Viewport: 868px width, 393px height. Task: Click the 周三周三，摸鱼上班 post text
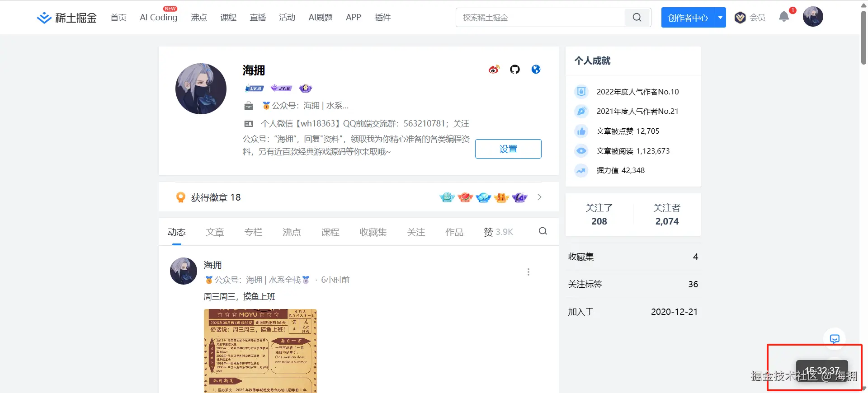[239, 297]
